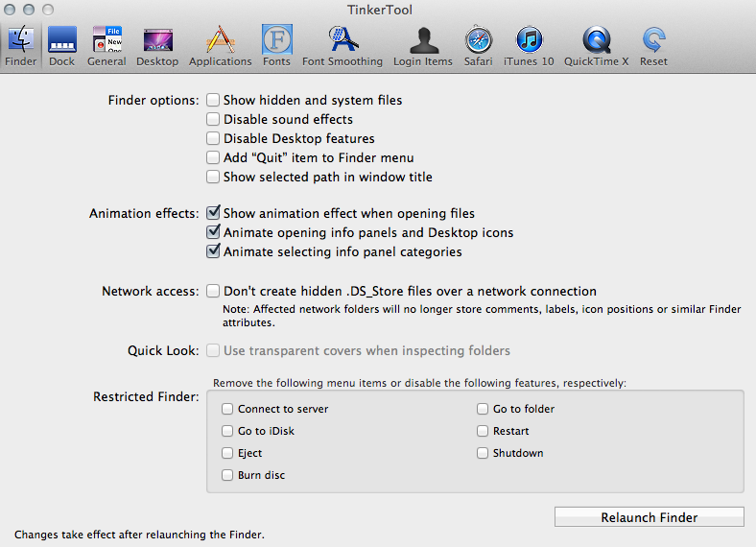Click the "Quick Look:" label
This screenshot has height=547, width=756.
163,350
